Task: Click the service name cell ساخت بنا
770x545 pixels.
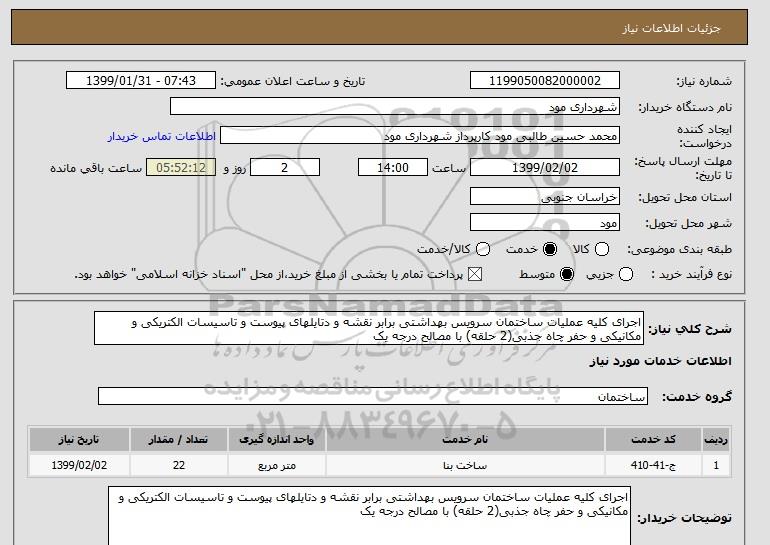Action: 465,465
